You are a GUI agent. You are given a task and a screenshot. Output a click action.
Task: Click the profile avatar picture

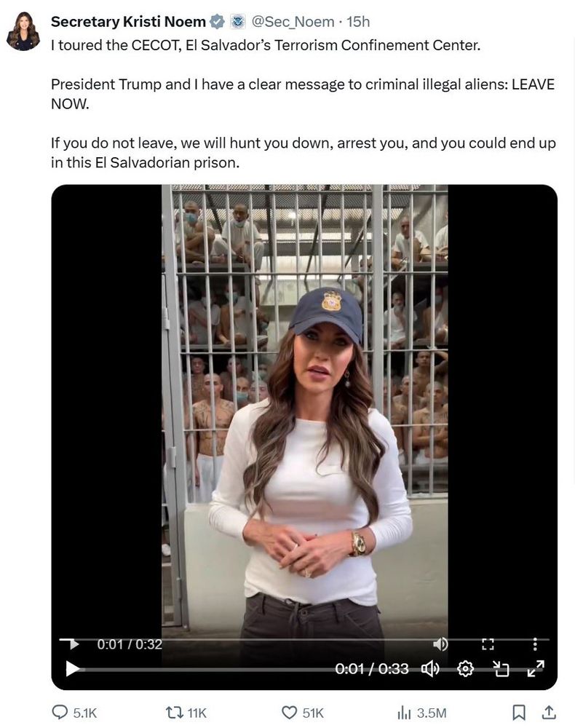point(23,31)
